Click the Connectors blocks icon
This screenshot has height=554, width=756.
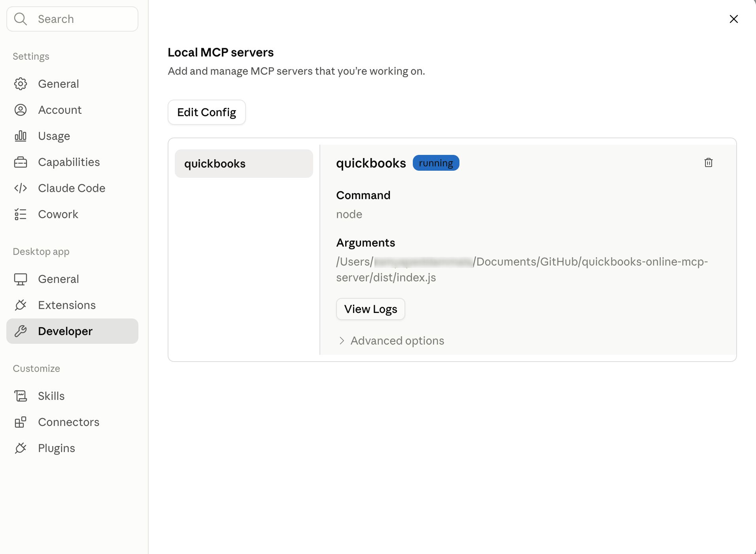[21, 422]
